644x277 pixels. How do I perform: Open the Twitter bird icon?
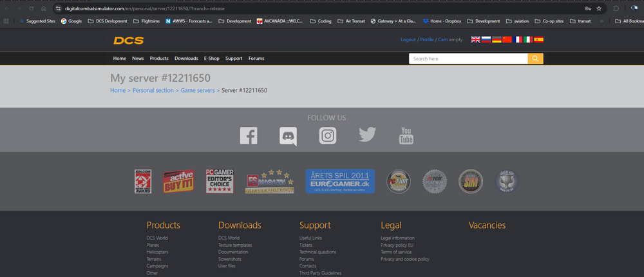tap(367, 135)
